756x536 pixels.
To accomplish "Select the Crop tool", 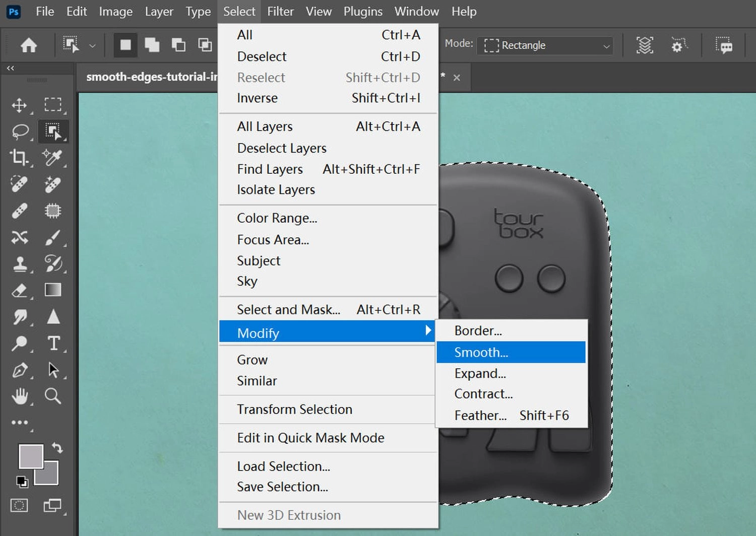I will coord(19,158).
